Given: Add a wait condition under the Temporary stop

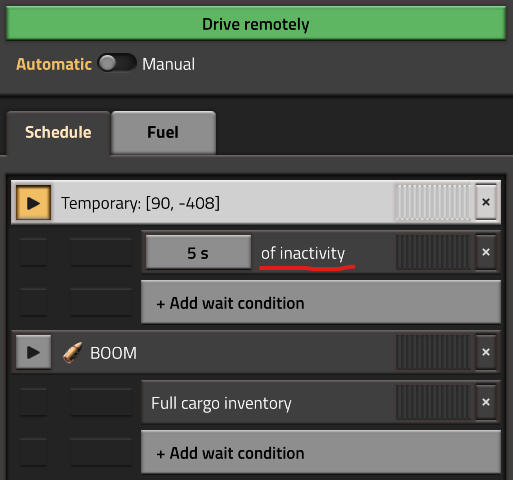Looking at the screenshot, I should point(321,302).
